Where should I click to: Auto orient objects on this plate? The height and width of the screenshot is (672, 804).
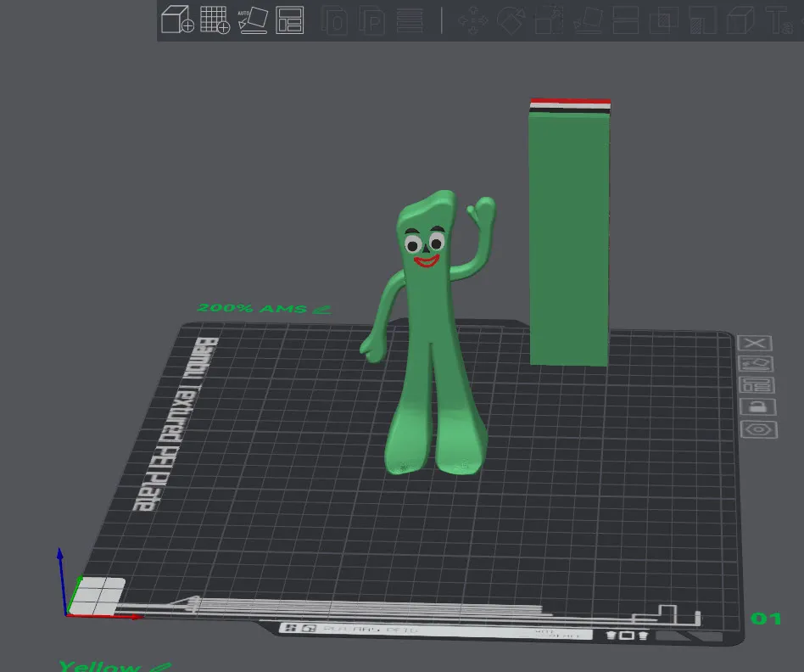(756, 364)
